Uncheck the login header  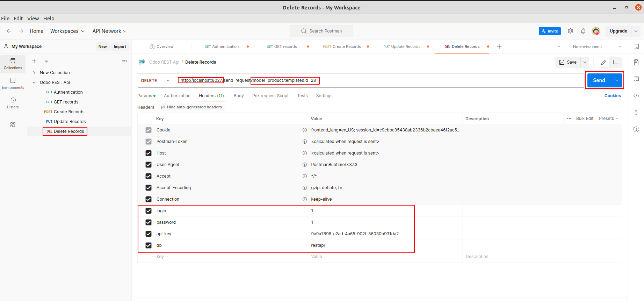click(x=149, y=211)
